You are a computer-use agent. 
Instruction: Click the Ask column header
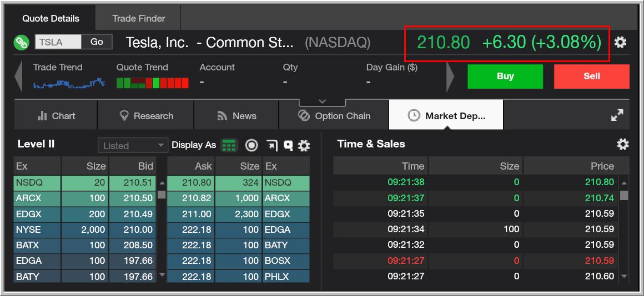click(190, 166)
